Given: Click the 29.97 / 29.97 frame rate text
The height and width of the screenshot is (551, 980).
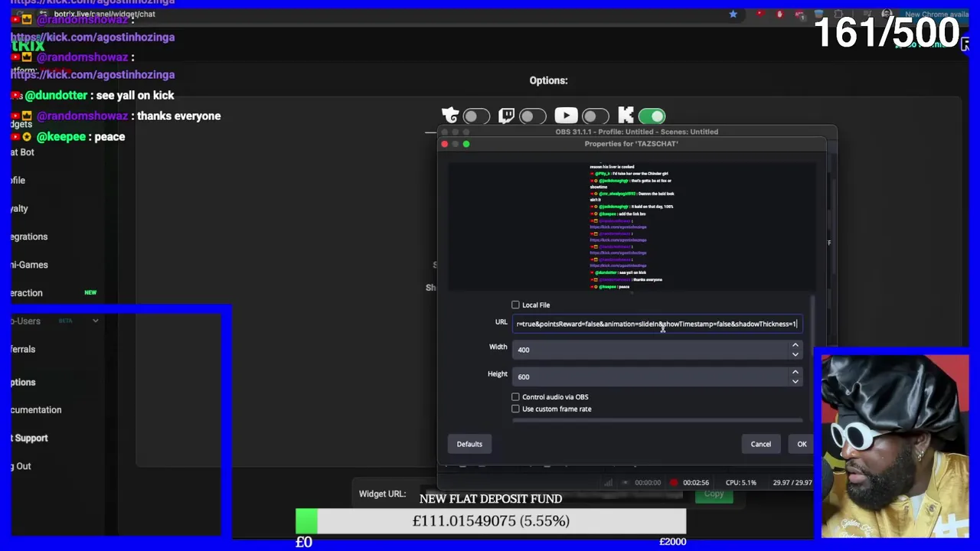Looking at the screenshot, I should [792, 483].
